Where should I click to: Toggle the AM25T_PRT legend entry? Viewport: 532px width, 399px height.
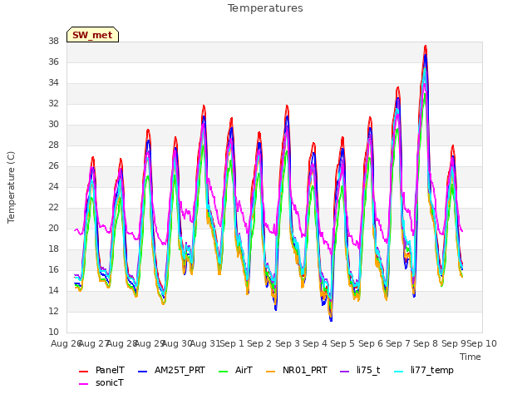click(x=171, y=370)
